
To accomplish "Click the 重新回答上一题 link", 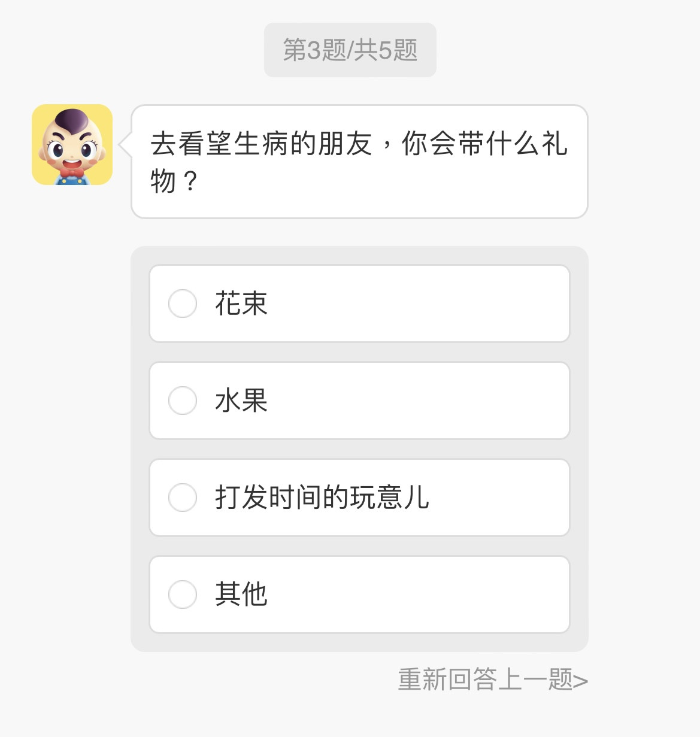I will [485, 680].
